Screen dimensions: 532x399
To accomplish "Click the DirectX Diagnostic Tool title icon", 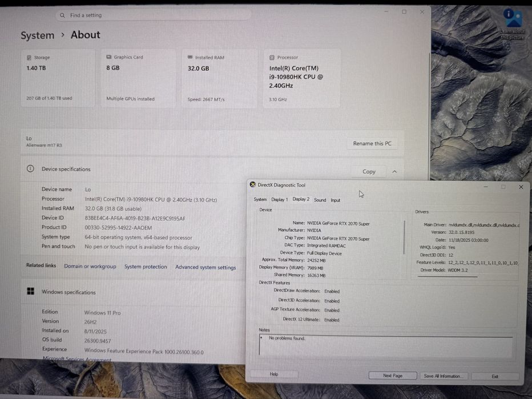I will pyautogui.click(x=253, y=184).
